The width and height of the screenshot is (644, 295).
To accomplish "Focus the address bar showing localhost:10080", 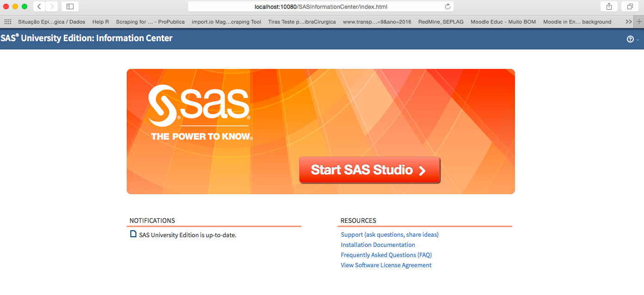I will (321, 6).
